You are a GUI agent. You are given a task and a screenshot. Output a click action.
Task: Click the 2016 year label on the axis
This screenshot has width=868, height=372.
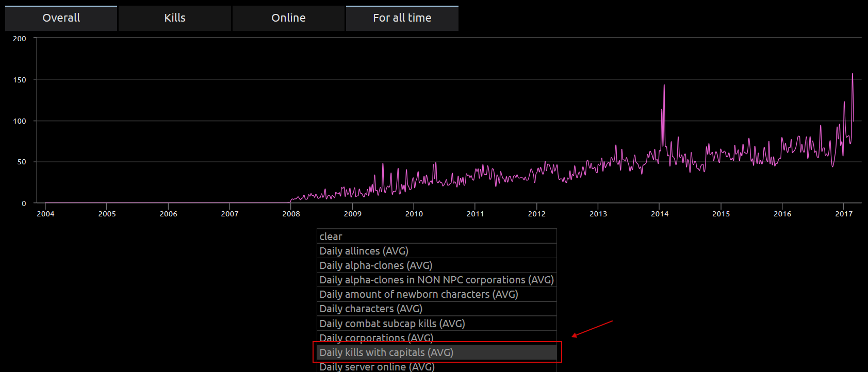[x=782, y=214]
